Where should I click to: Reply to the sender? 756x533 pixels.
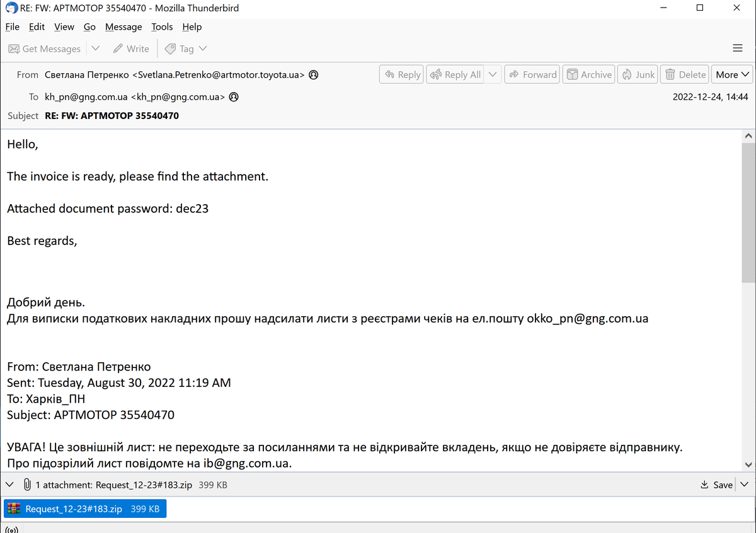pyautogui.click(x=402, y=74)
